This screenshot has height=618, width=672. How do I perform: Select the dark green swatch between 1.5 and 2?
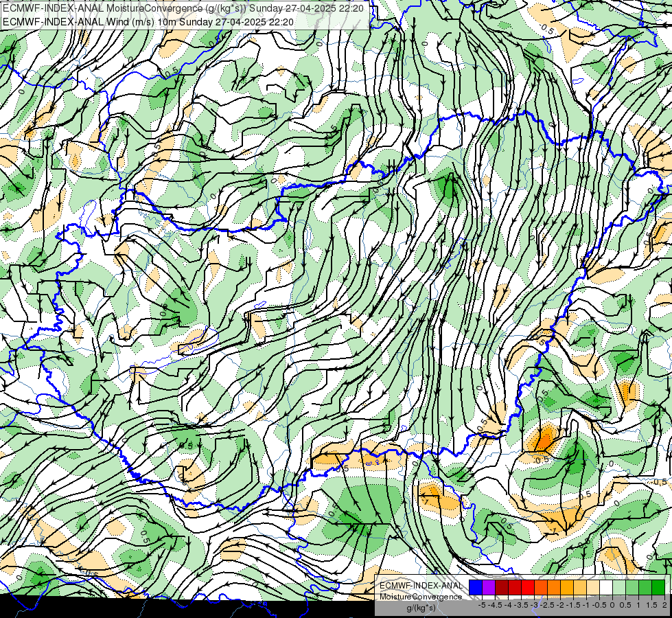[x=658, y=587]
